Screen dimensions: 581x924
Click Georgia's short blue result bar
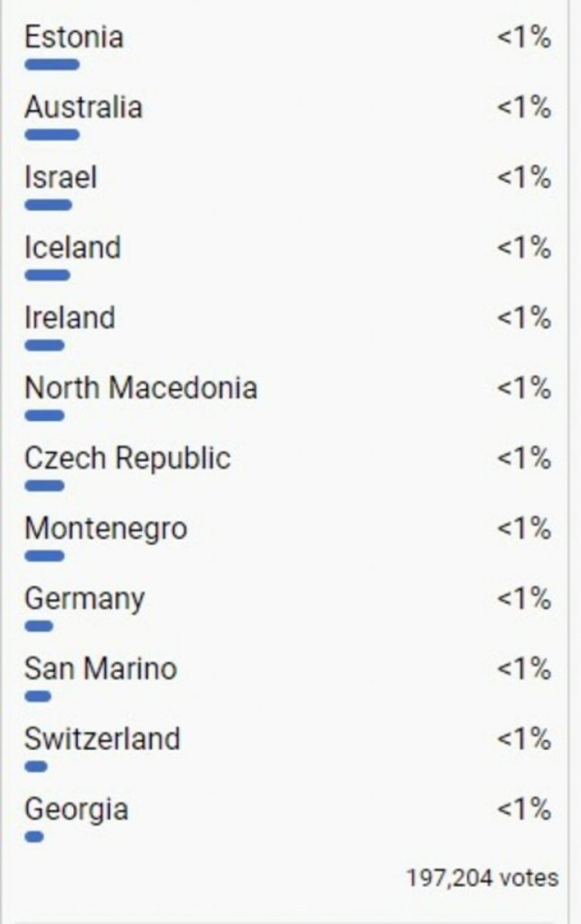coord(34,837)
